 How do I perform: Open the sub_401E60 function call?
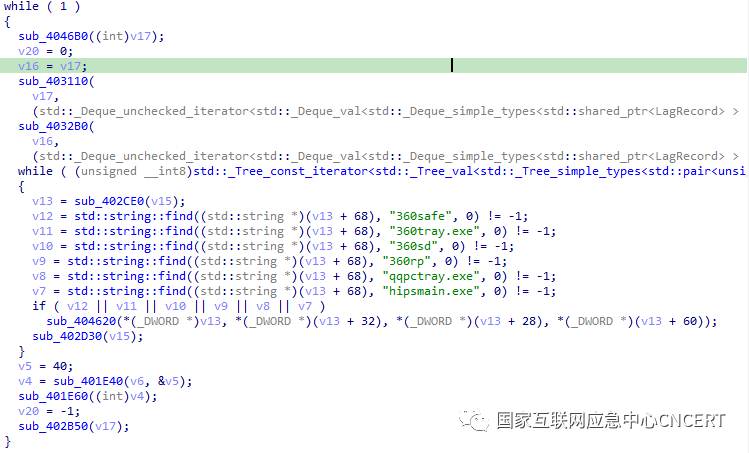pyautogui.click(x=53, y=396)
